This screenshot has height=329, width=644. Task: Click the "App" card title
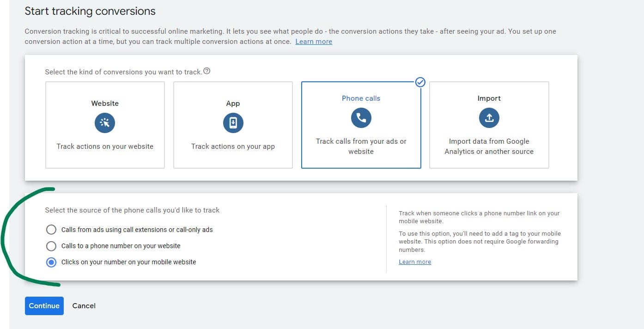point(233,104)
